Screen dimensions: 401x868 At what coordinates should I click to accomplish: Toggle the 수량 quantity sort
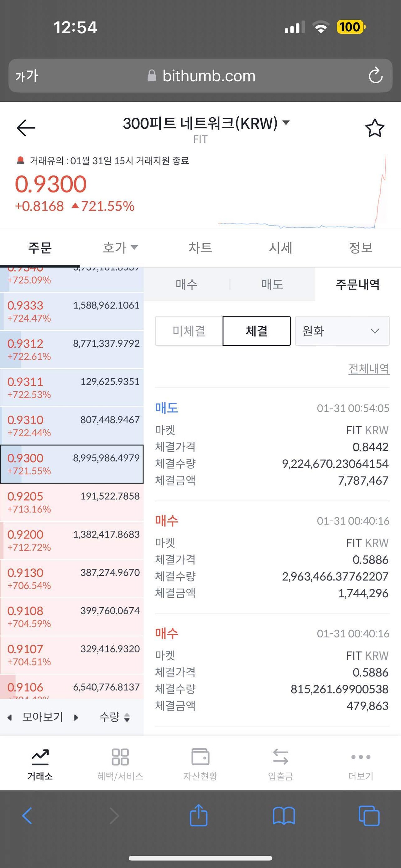(115, 717)
